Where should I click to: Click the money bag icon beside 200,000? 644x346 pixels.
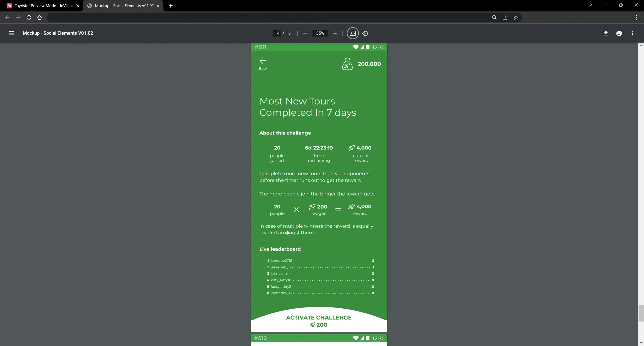tap(347, 64)
